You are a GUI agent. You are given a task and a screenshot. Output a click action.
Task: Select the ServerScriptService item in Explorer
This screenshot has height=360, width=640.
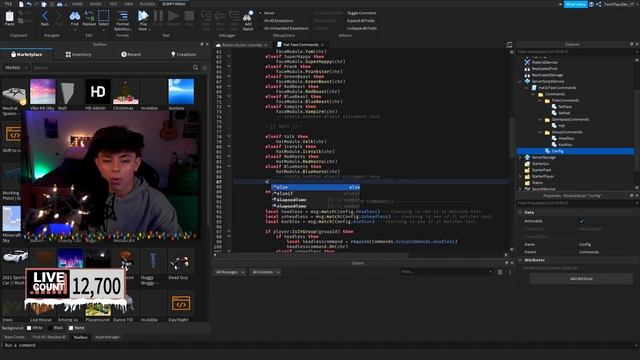547,81
